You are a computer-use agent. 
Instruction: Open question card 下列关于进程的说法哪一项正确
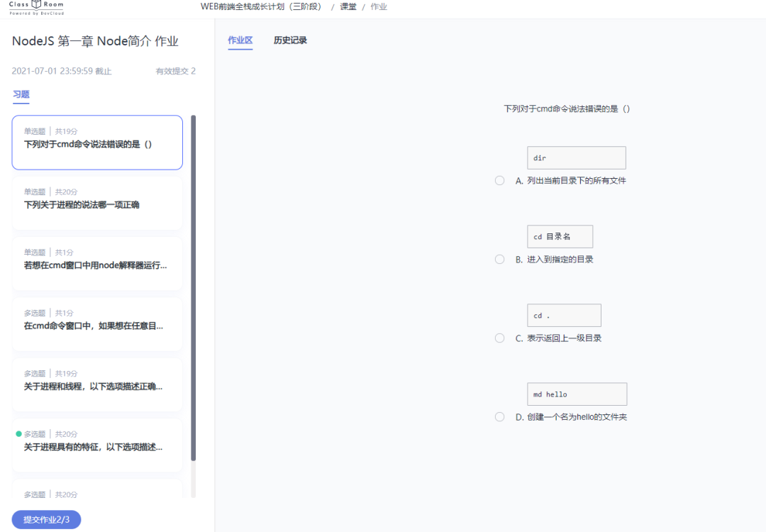pyautogui.click(x=97, y=204)
